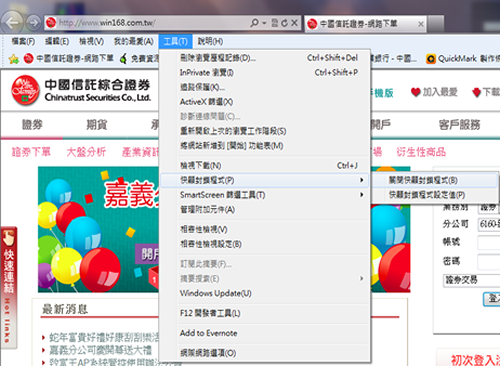
Task: Open the 蛇年富貴好禮 news item
Action: [x=104, y=338]
